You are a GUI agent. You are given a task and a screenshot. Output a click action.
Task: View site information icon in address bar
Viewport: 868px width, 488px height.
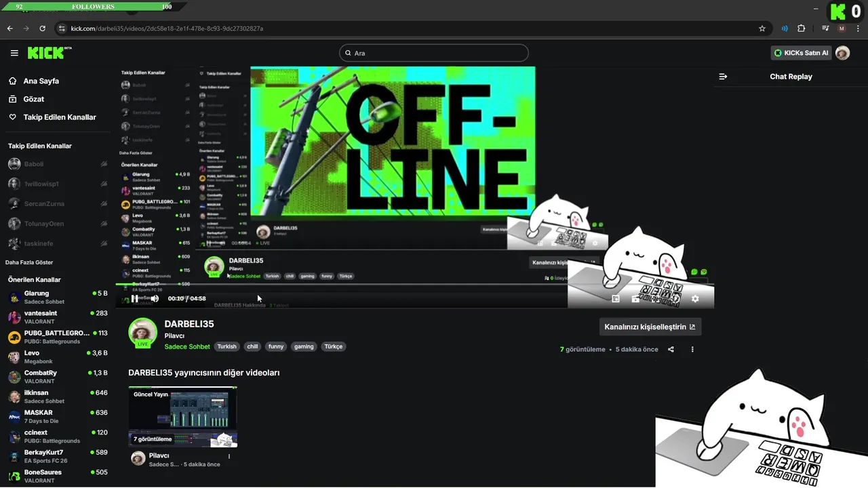[62, 28]
